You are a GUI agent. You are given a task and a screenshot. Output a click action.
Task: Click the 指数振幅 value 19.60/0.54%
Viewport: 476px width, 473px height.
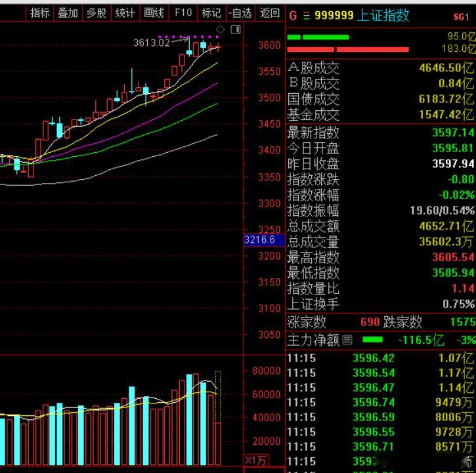tap(443, 211)
